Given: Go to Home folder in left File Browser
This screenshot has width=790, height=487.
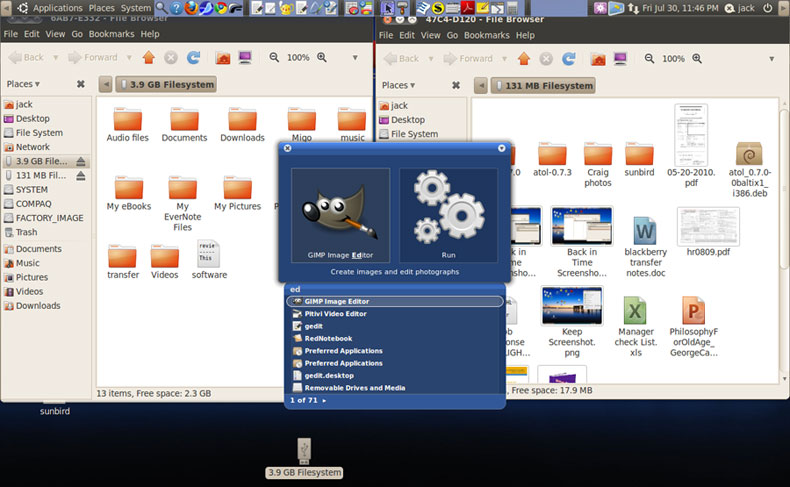Looking at the screenshot, I should (223, 57).
